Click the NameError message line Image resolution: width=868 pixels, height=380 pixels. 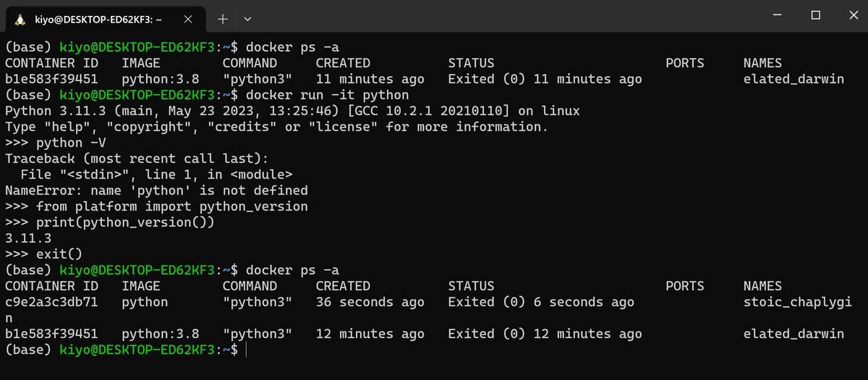click(x=156, y=191)
